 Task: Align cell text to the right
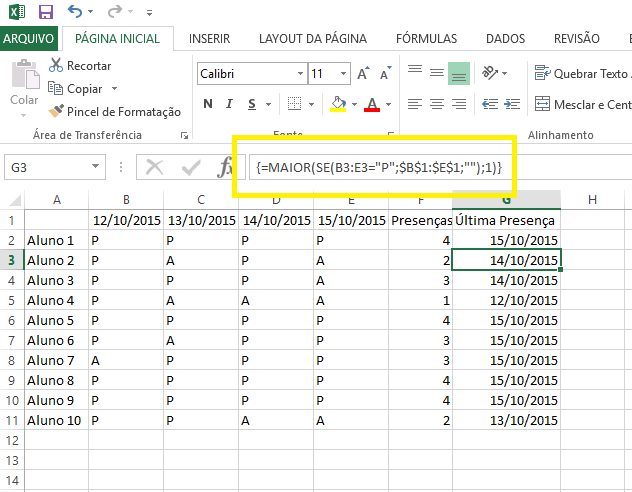click(x=459, y=104)
